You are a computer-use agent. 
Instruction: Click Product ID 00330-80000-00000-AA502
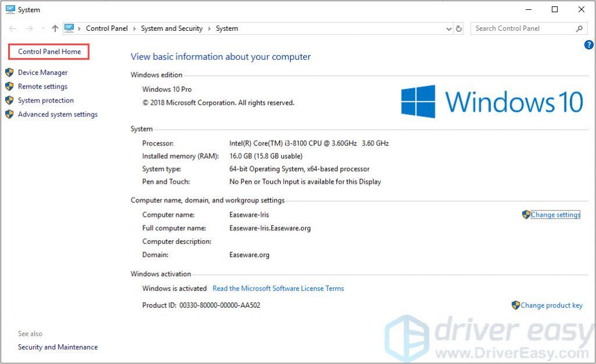[x=201, y=305]
